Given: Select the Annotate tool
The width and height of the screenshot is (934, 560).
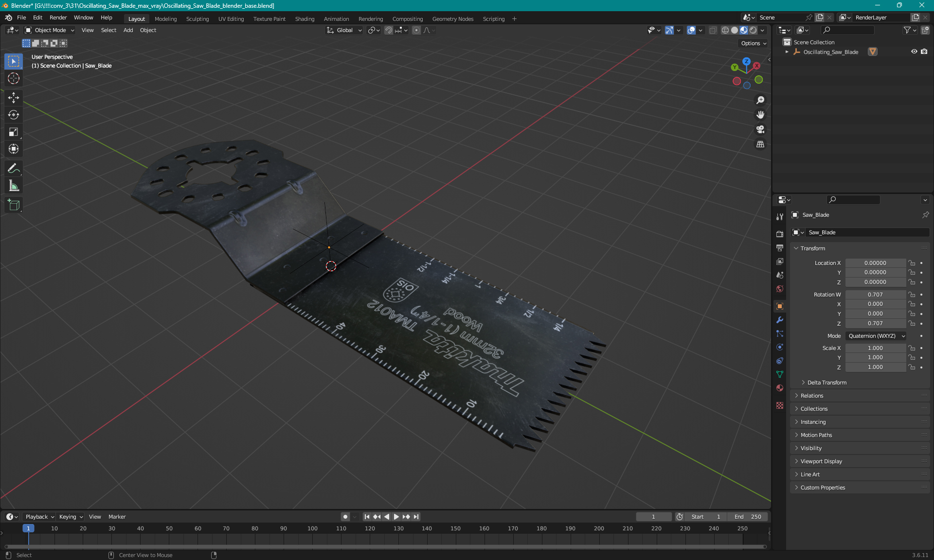Looking at the screenshot, I should click(x=14, y=168).
